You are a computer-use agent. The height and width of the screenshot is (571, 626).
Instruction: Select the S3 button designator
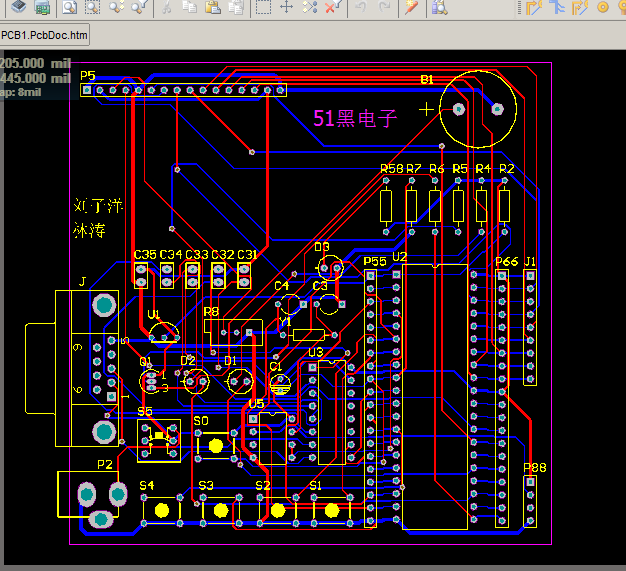206,486
